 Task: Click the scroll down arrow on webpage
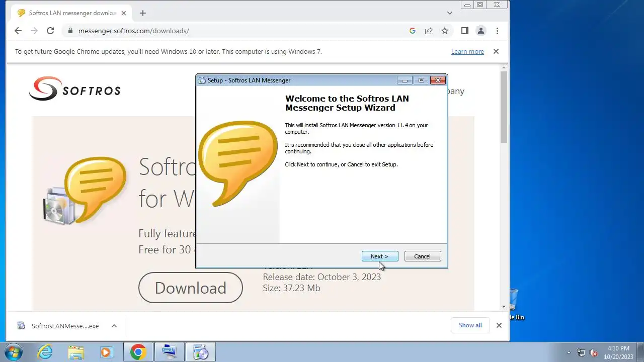pyautogui.click(x=504, y=307)
